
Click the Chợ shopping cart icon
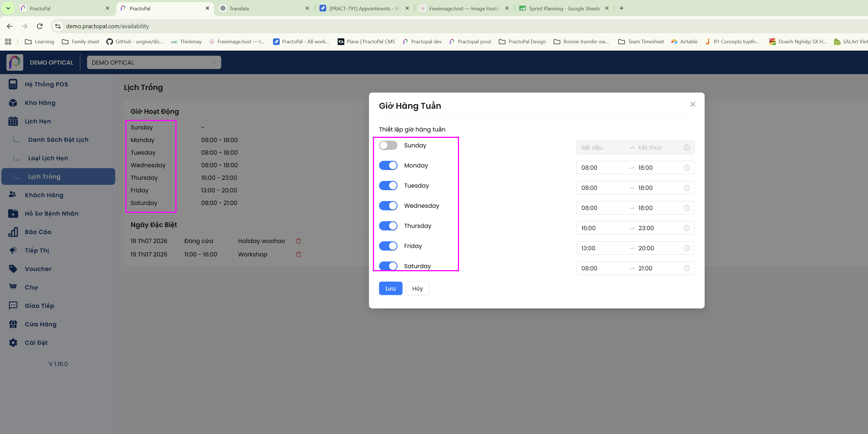point(13,287)
